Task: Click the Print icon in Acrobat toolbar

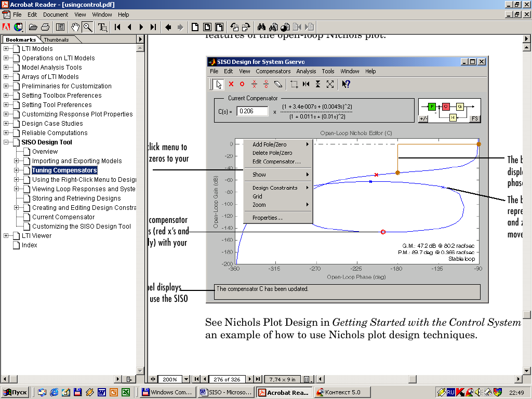Action: pyautogui.click(x=45, y=27)
